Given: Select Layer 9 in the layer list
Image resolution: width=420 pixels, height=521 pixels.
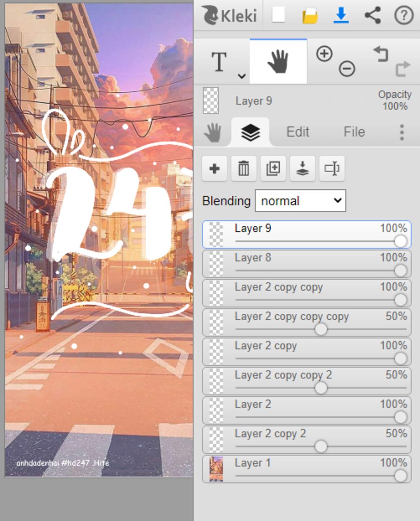Looking at the screenshot, I should coord(306,234).
